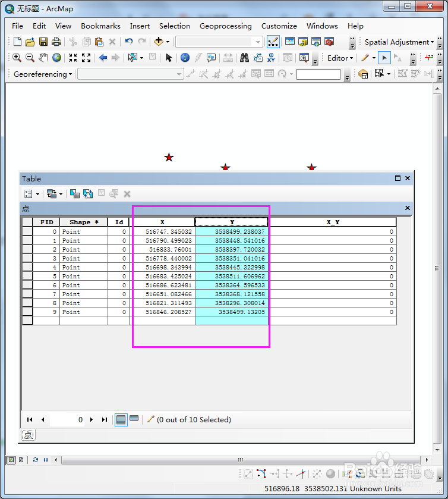Switch to layout view at bottom left
The width and height of the screenshot is (448, 499).
[21, 460]
